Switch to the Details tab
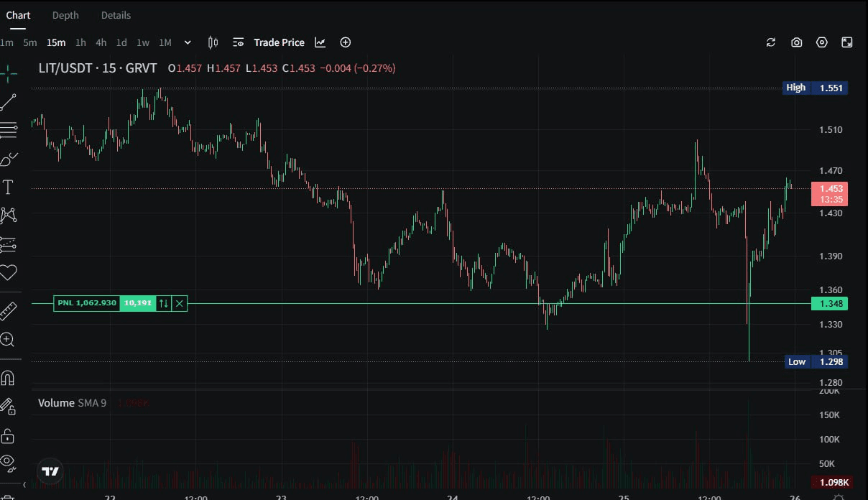 [116, 15]
